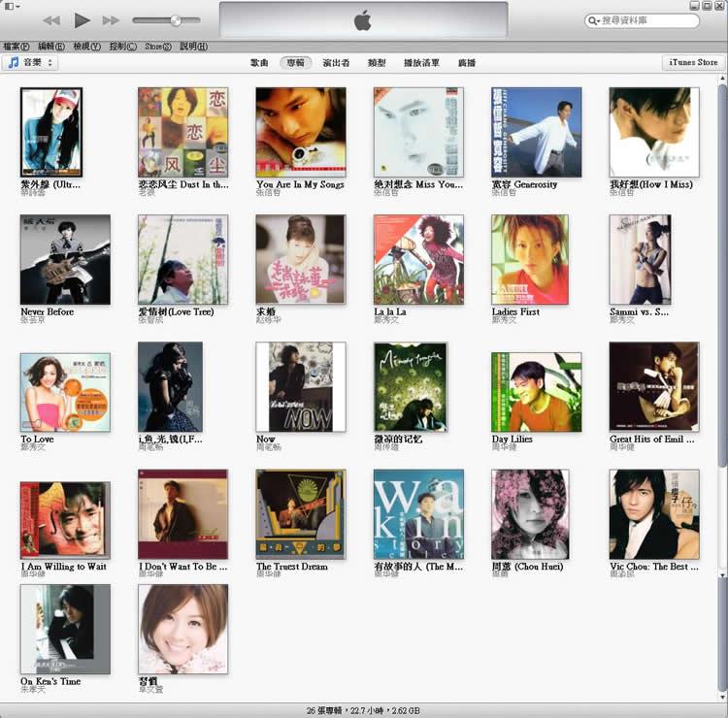Screen dimensions: 728x718
Task: Select the 爱情树(Love Tree) album cover
Action: [x=182, y=259]
